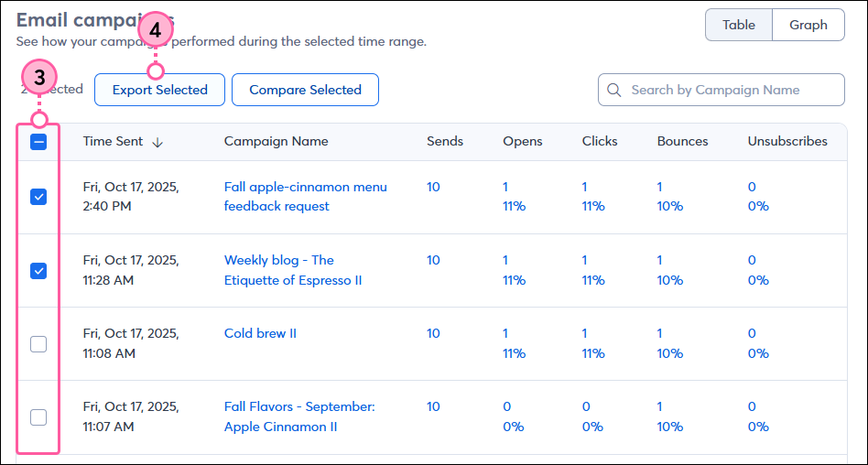Switch to the Graph view tab

tap(808, 25)
